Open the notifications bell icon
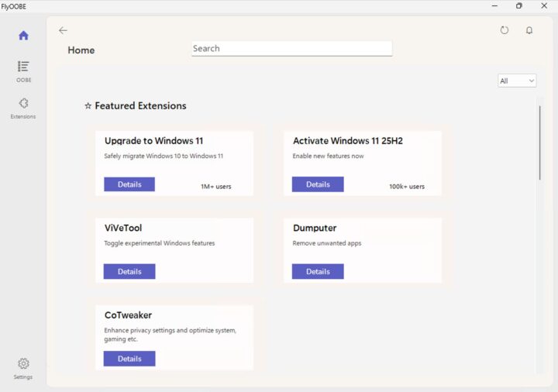Image resolution: width=558 pixels, height=392 pixels. click(x=529, y=30)
